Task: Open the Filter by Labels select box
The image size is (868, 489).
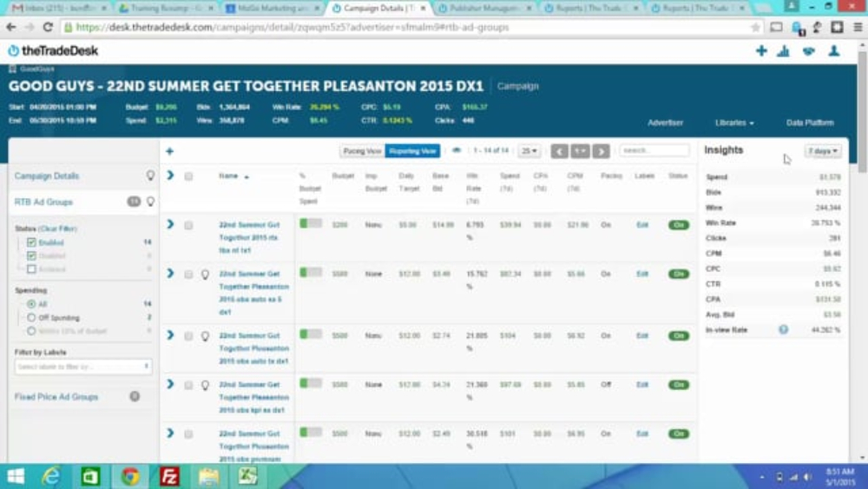Action: pos(83,366)
